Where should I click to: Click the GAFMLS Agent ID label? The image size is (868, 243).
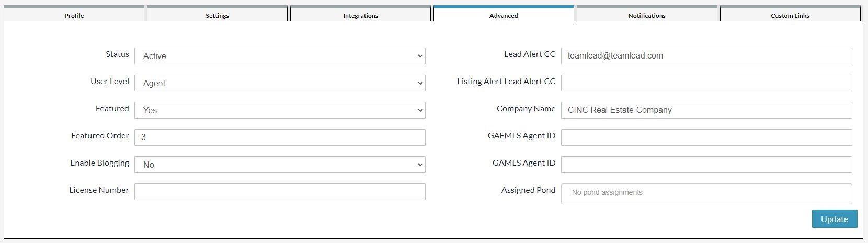point(521,136)
